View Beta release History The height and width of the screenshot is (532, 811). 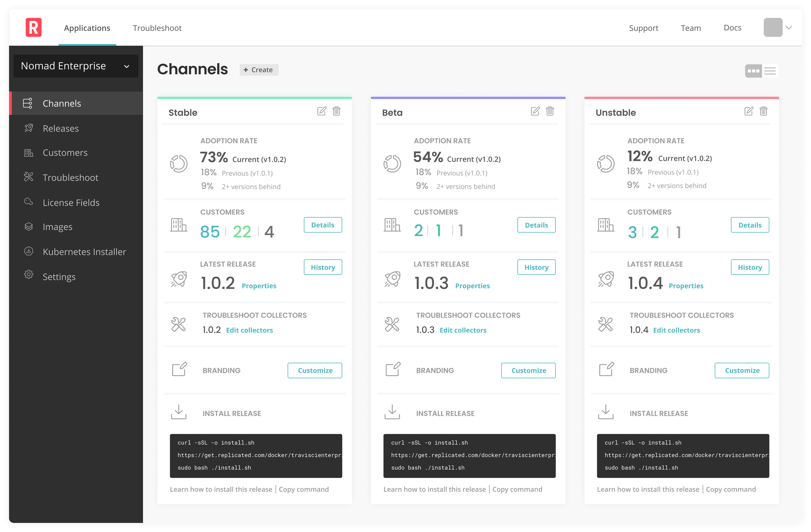click(536, 267)
